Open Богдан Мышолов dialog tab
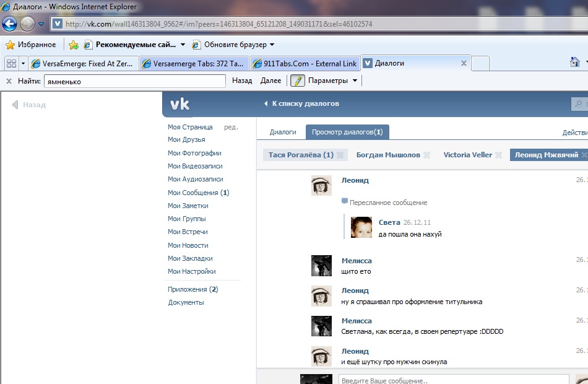Viewport: 588px width, 384px height. (388, 155)
